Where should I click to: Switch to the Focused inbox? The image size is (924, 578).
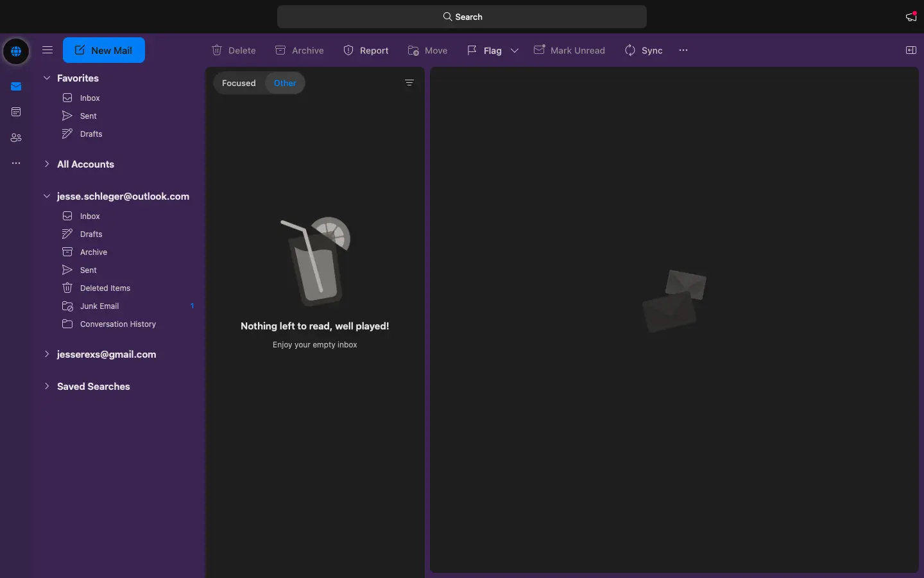239,83
